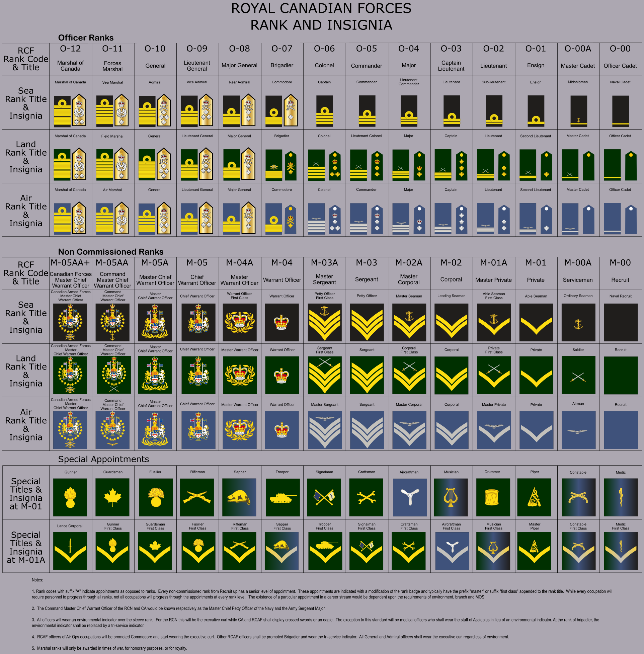
Task: Click the Land Recruit blank green badge
Action: click(x=621, y=375)
